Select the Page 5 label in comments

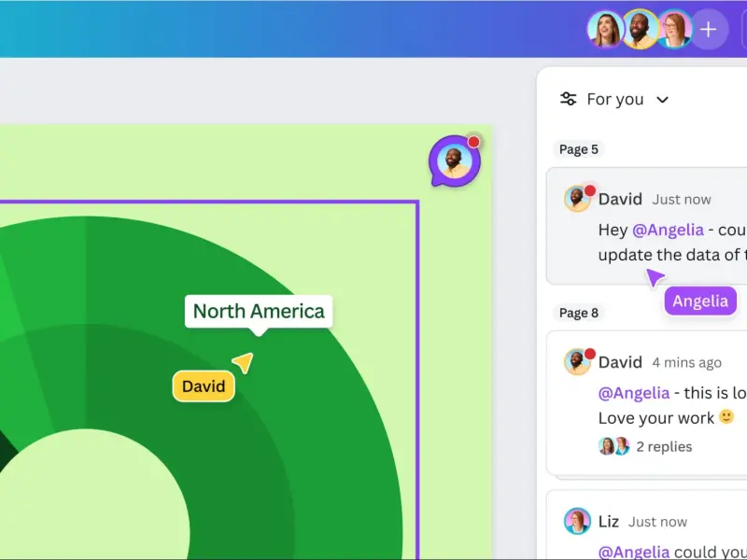click(578, 149)
